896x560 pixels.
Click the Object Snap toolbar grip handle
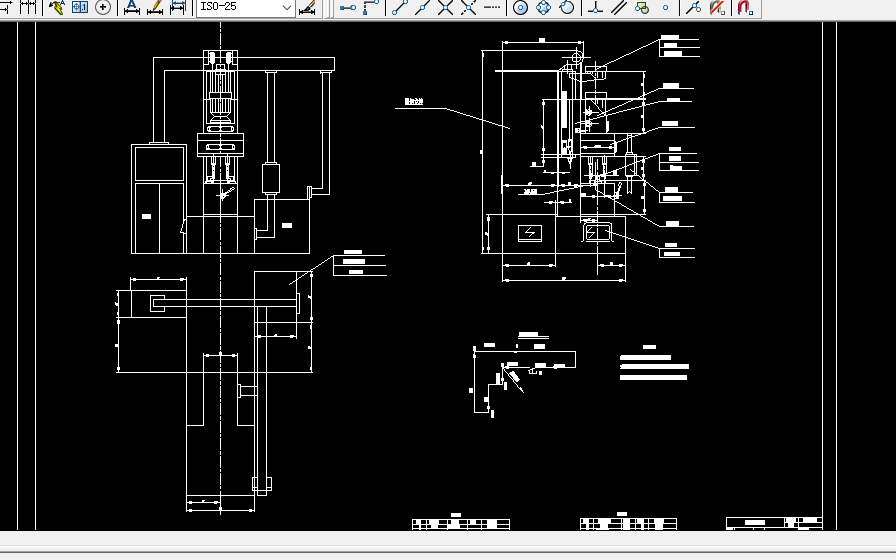[x=328, y=7]
